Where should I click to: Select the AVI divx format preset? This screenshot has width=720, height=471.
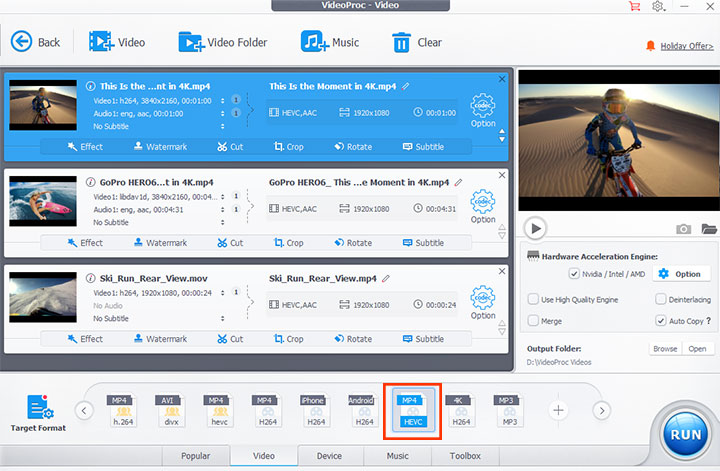tap(171, 410)
